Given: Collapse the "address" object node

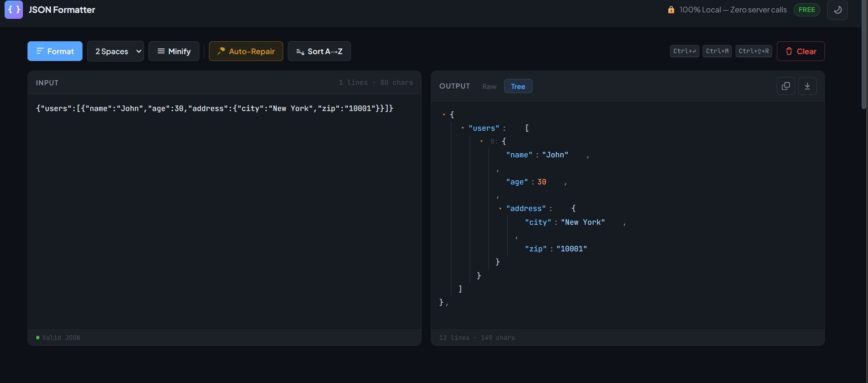Looking at the screenshot, I should tap(500, 209).
